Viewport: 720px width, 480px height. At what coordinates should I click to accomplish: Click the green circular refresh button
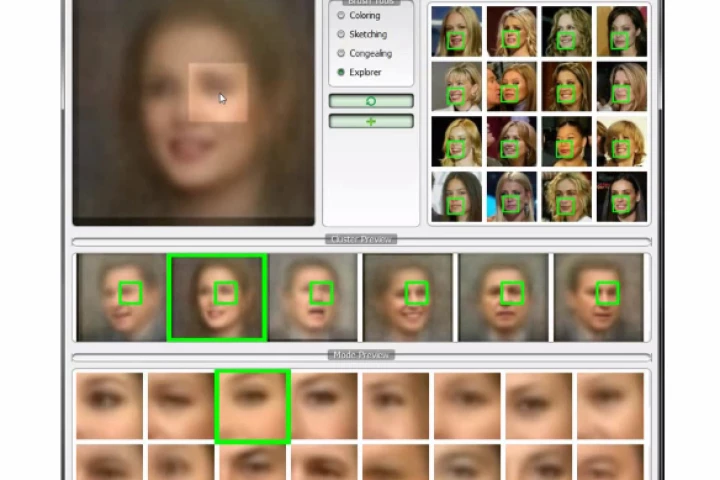(371, 101)
